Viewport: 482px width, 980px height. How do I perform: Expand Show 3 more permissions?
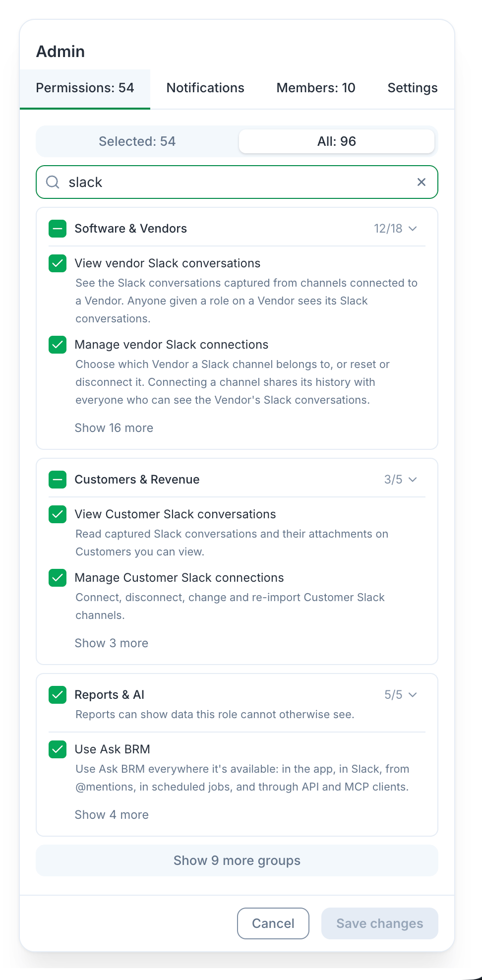[112, 643]
